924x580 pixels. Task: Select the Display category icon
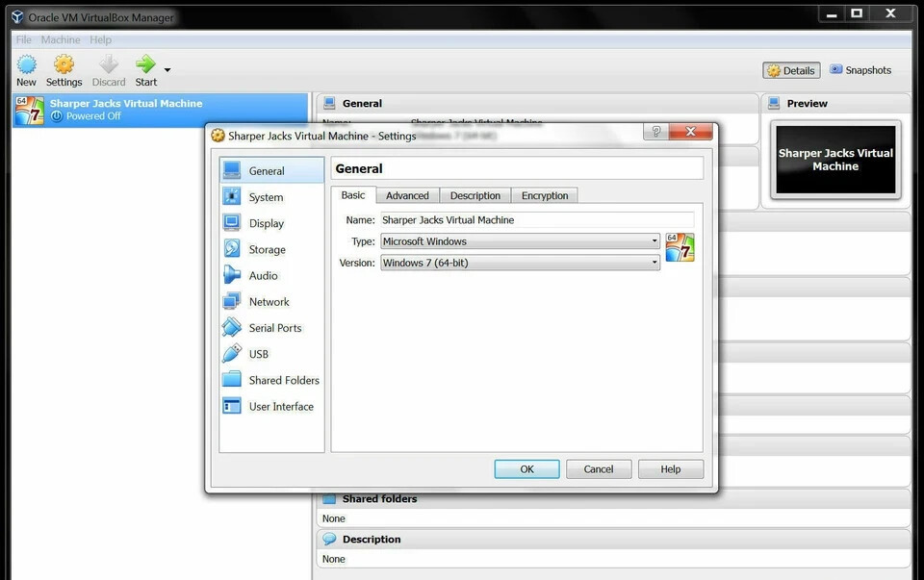(232, 222)
